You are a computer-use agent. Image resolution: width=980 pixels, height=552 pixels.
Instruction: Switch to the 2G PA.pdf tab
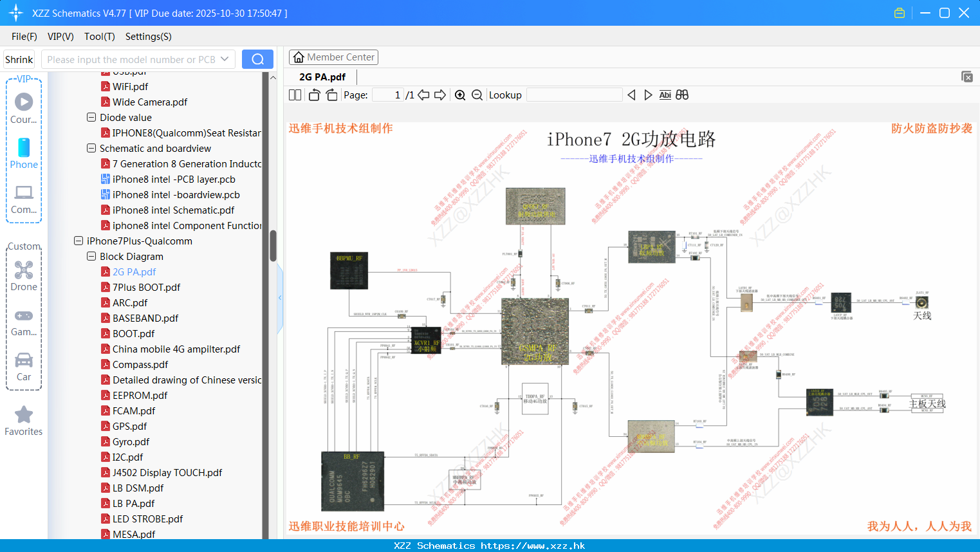[322, 77]
